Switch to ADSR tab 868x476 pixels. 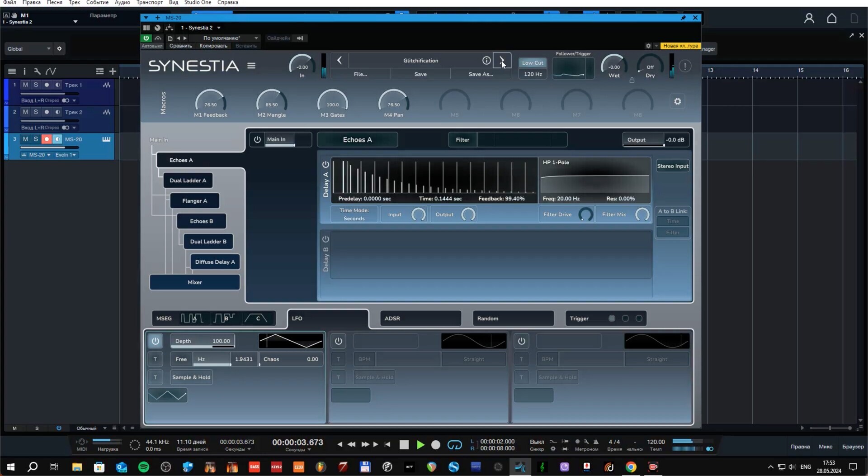pyautogui.click(x=420, y=318)
